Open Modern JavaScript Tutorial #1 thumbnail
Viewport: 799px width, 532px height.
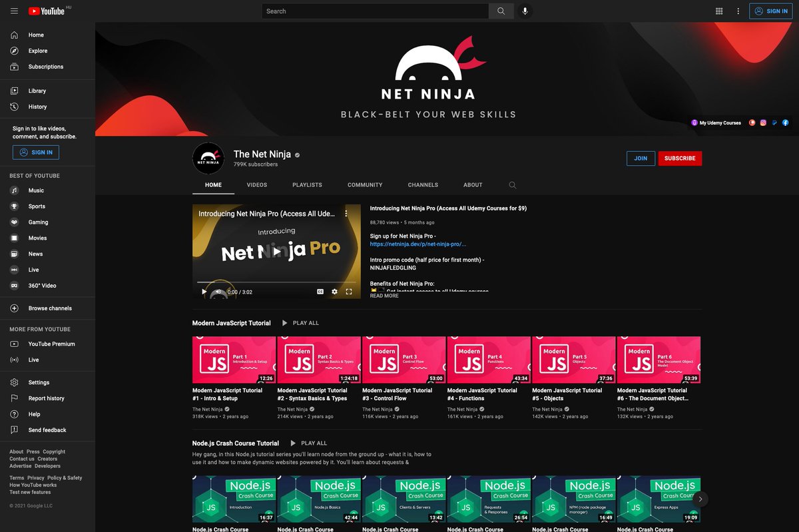tap(234, 360)
